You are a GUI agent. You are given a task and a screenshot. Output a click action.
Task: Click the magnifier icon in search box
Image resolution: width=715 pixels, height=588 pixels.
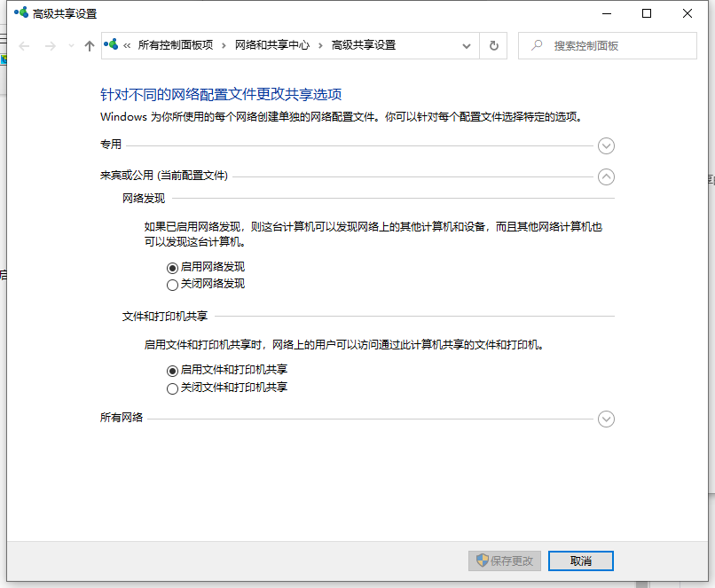tap(536, 46)
